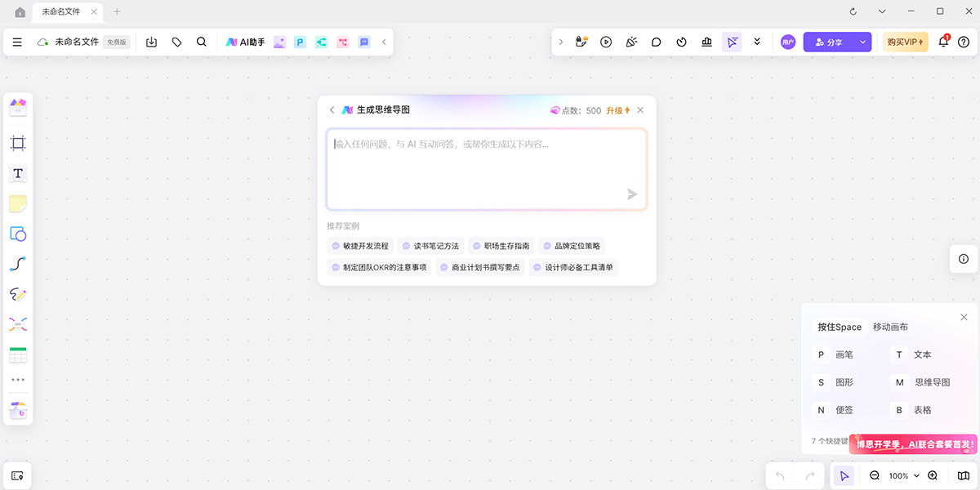
Task: Choose the Sticky Note tool
Action: click(x=18, y=204)
